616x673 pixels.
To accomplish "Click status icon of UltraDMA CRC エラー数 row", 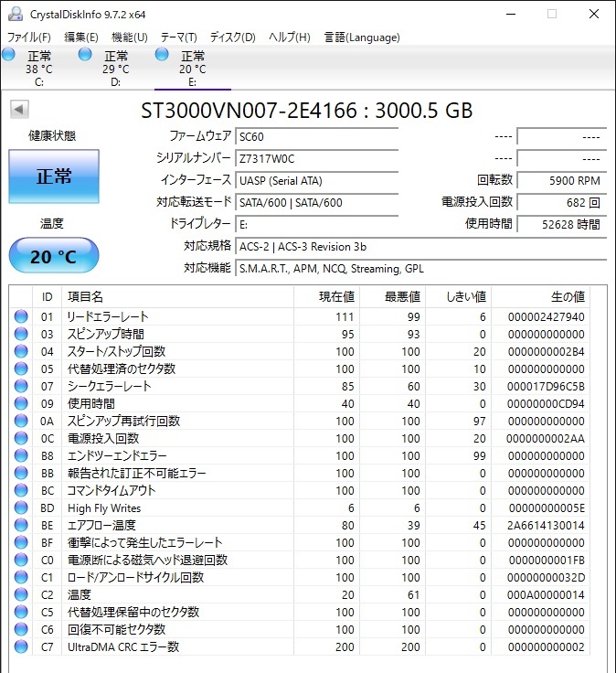I will pyautogui.click(x=21, y=647).
